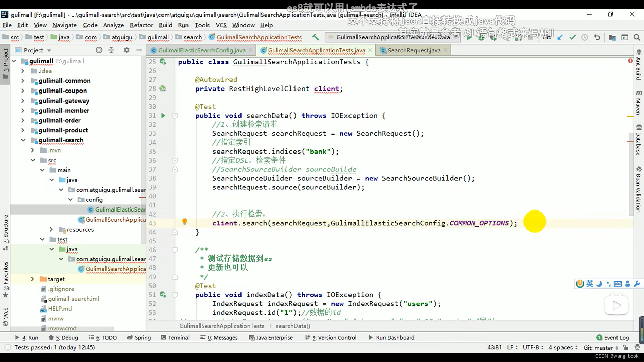Click the run test gutter icon on line 51

pos(163,295)
